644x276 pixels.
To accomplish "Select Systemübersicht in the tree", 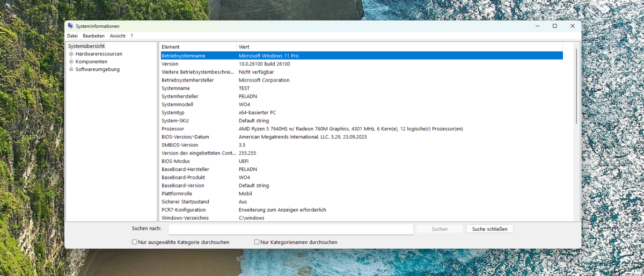I will (x=86, y=46).
